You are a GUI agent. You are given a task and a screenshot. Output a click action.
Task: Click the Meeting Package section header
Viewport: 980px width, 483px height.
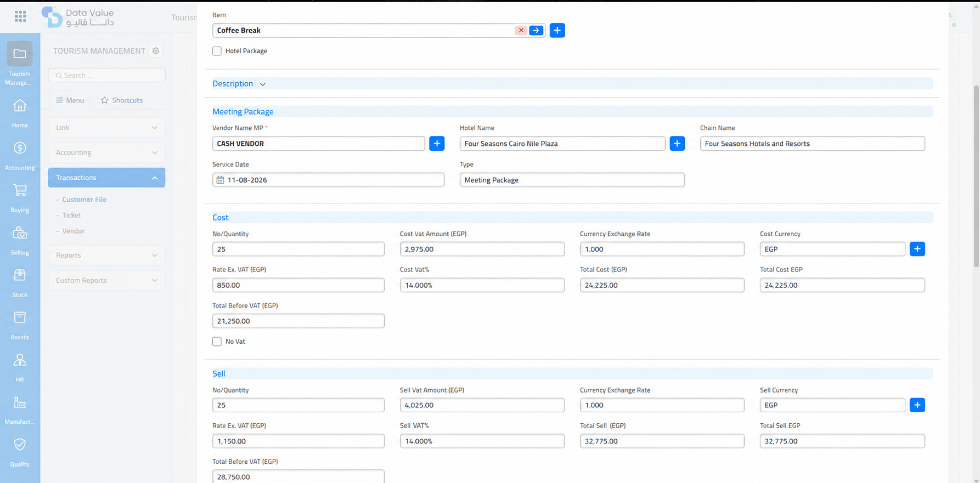click(x=572, y=112)
